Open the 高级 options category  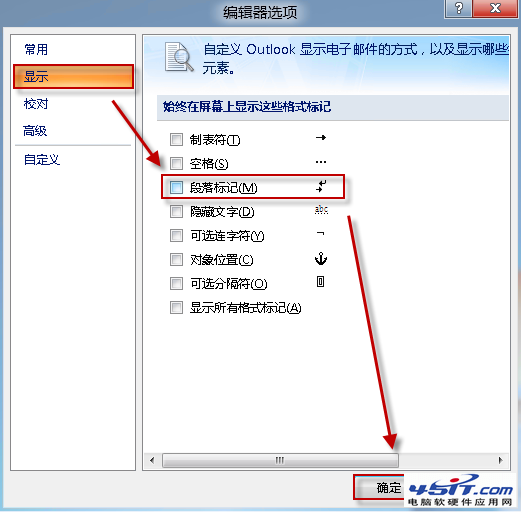35,131
